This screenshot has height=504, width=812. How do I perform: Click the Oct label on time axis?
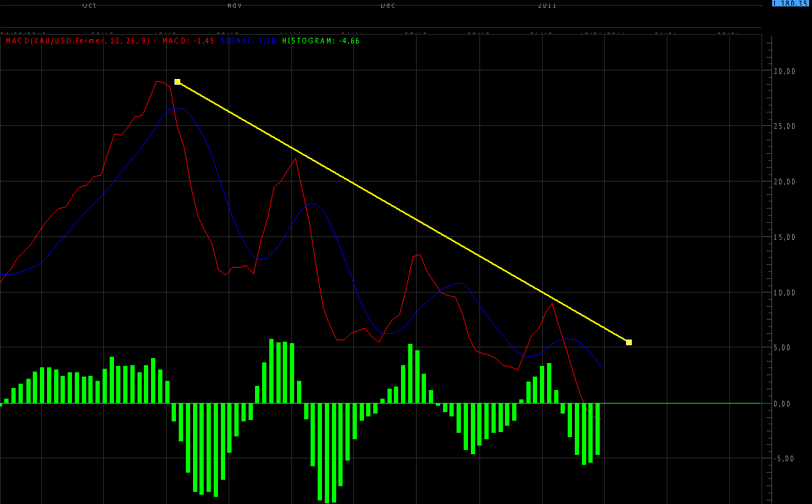click(89, 5)
